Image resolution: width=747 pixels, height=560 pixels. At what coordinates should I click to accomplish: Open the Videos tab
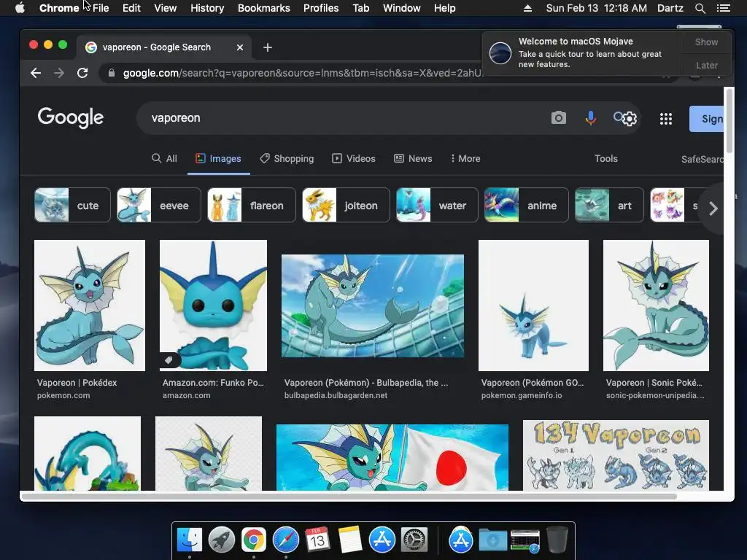354,158
